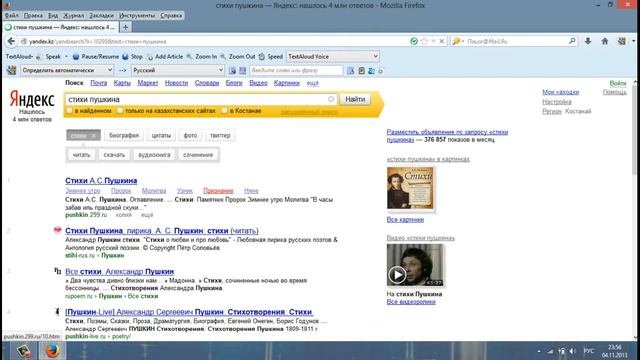
Task: Click the dictionary icon right of the phrase field
Action: pyautogui.click(x=351, y=71)
